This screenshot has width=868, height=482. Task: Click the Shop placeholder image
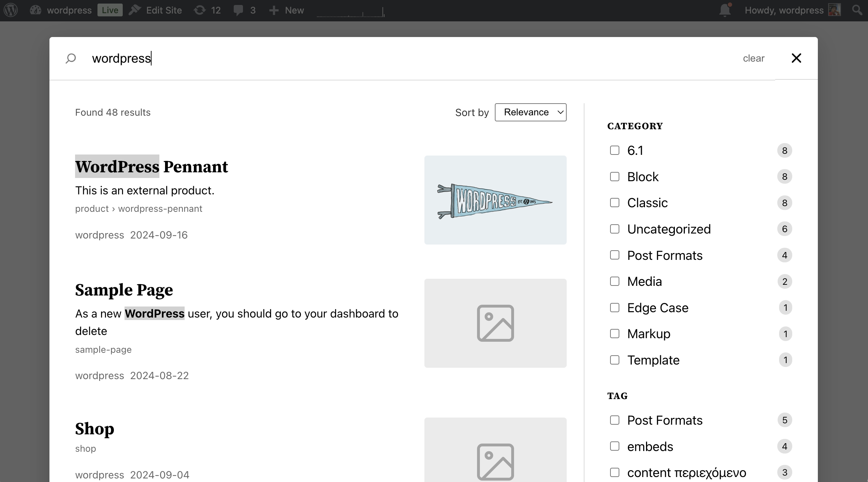pos(495,450)
